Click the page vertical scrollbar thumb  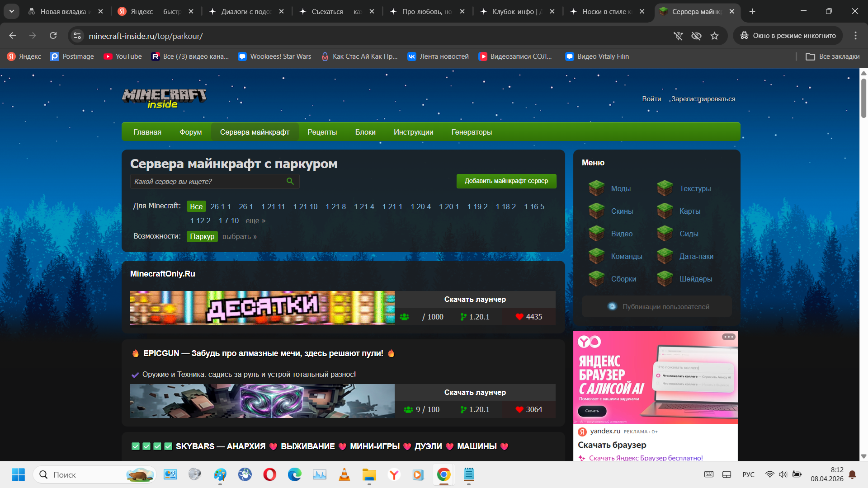(863, 97)
